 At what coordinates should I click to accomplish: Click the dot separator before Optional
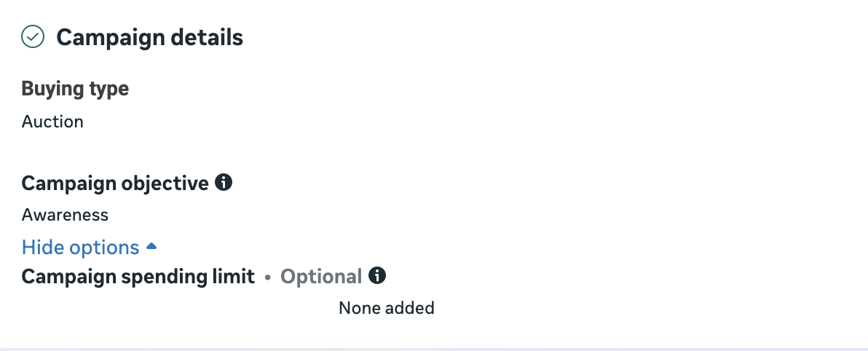tap(268, 277)
